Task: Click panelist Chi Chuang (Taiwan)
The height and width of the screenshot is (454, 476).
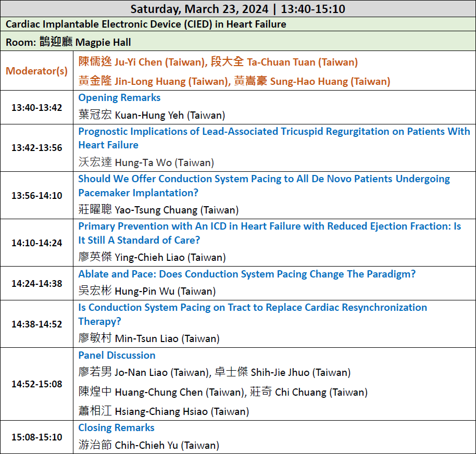Action: click(309, 392)
